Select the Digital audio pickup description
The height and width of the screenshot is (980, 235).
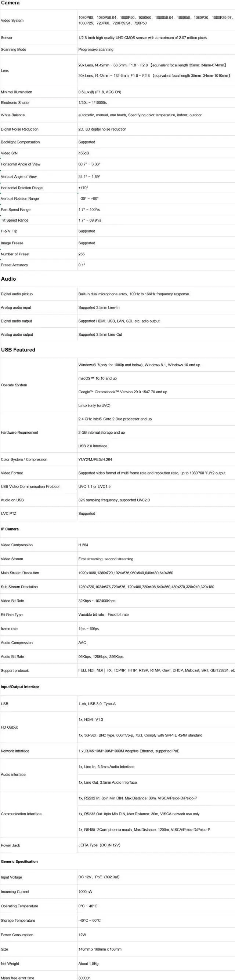[133, 294]
